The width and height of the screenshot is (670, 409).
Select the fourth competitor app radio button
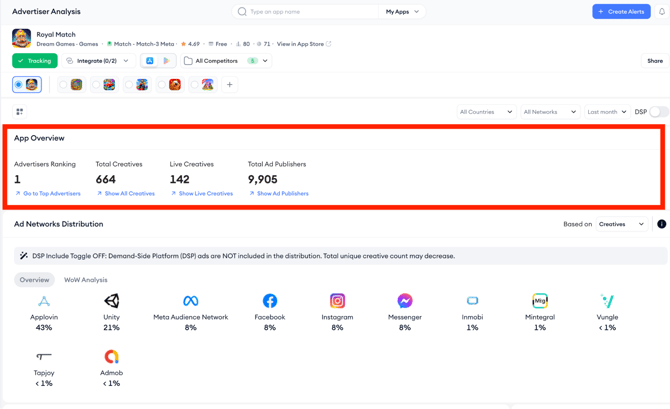[x=162, y=85]
